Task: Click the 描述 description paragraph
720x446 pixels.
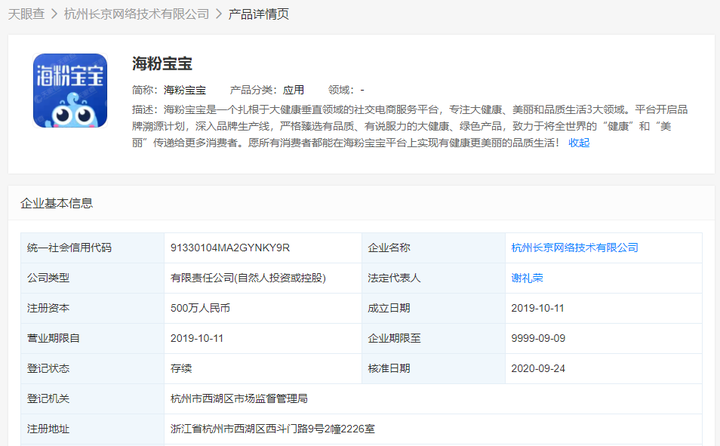Action: click(x=410, y=126)
